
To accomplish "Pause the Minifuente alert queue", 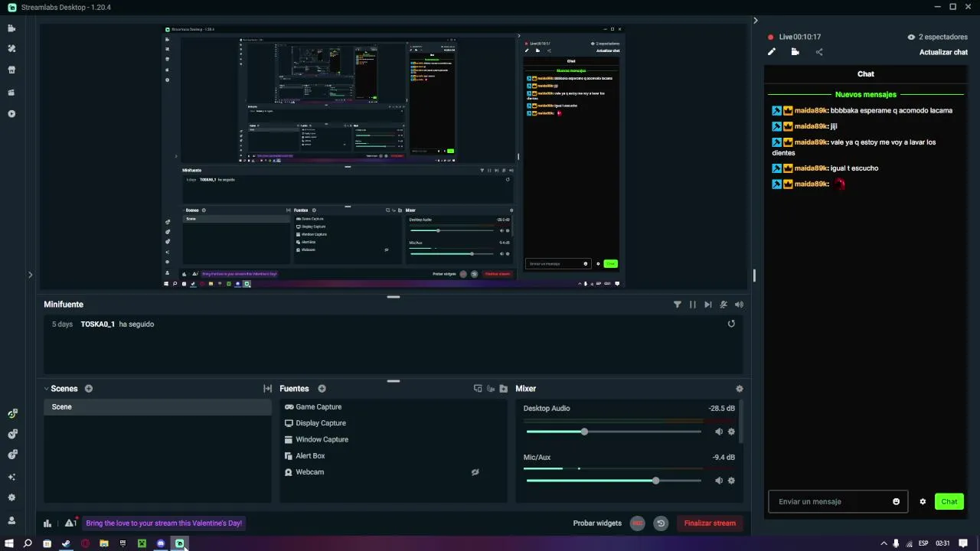I will tap(692, 305).
